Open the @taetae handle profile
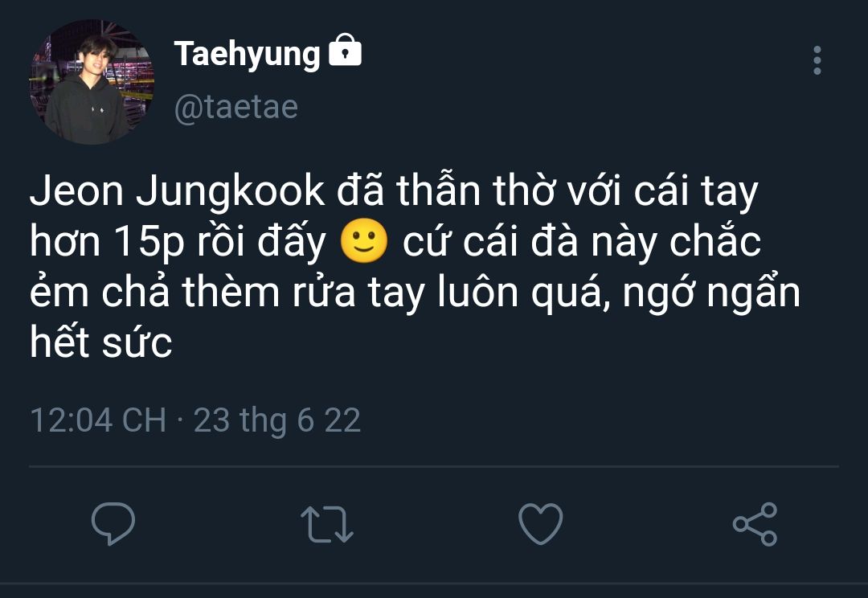Screen dimensions: 868x598 tap(236, 107)
